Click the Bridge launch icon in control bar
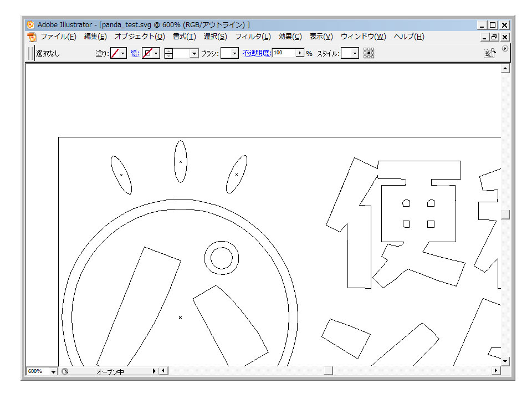The height and width of the screenshot is (399, 532). tap(489, 53)
